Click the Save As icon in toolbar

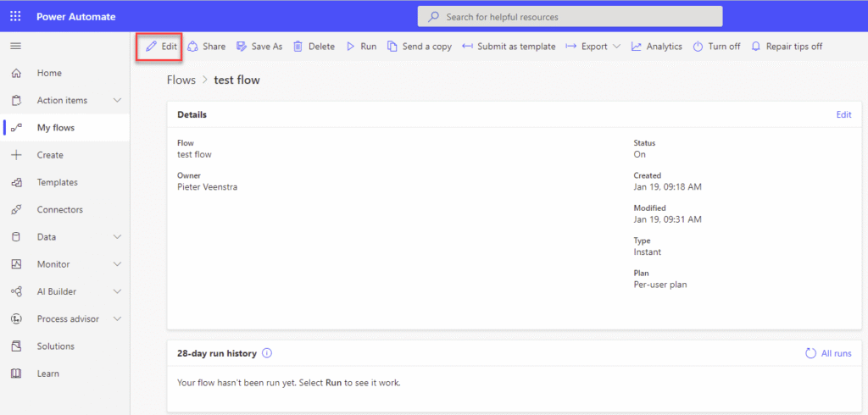[242, 47]
